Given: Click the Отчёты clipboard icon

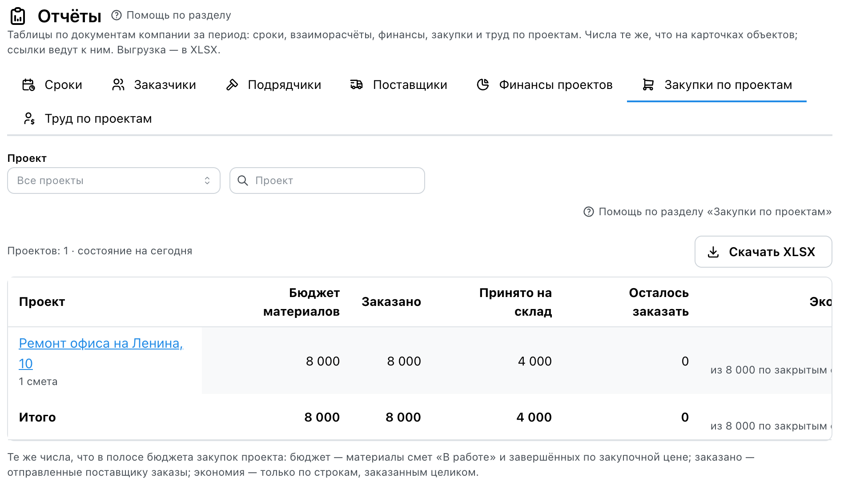Looking at the screenshot, I should [18, 16].
